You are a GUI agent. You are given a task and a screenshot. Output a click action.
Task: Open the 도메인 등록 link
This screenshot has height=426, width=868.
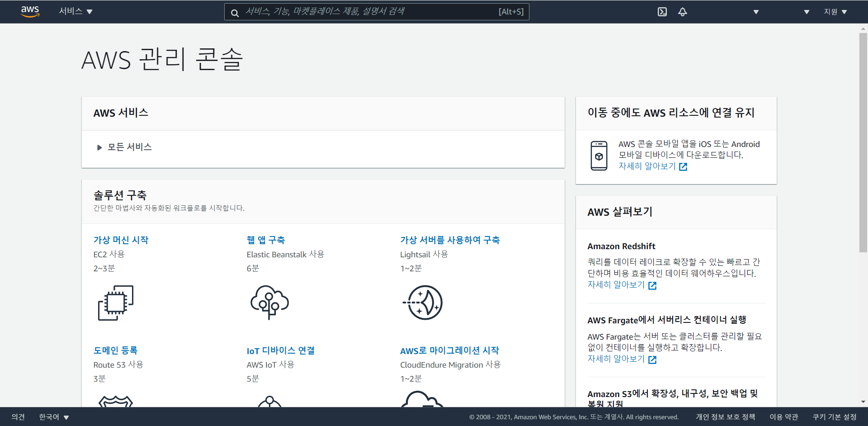coord(115,350)
